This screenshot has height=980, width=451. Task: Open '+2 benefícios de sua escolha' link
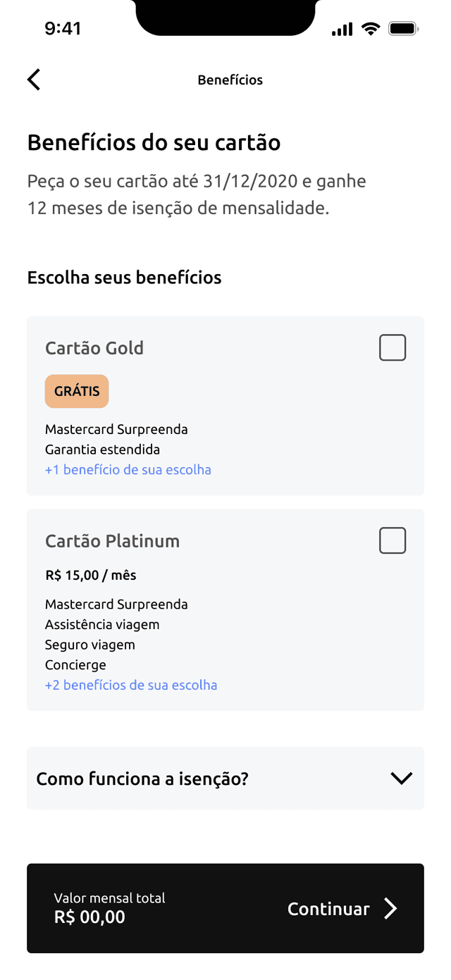coord(131,685)
